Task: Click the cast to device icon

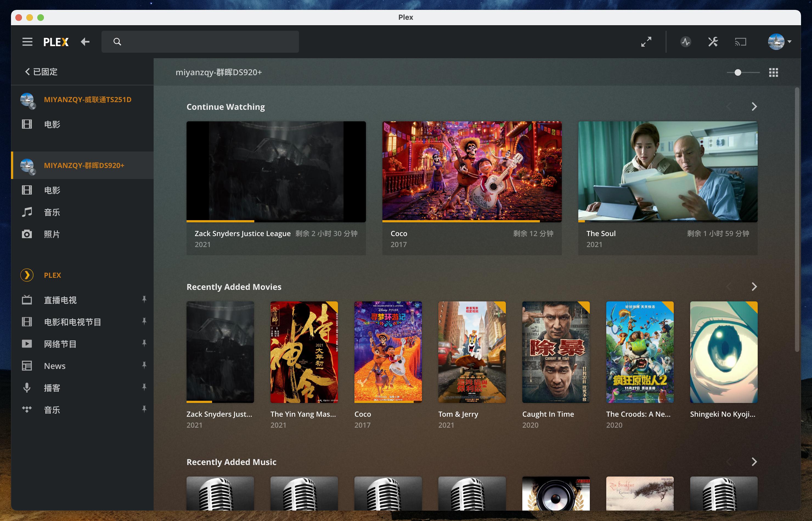Action: 740,42
